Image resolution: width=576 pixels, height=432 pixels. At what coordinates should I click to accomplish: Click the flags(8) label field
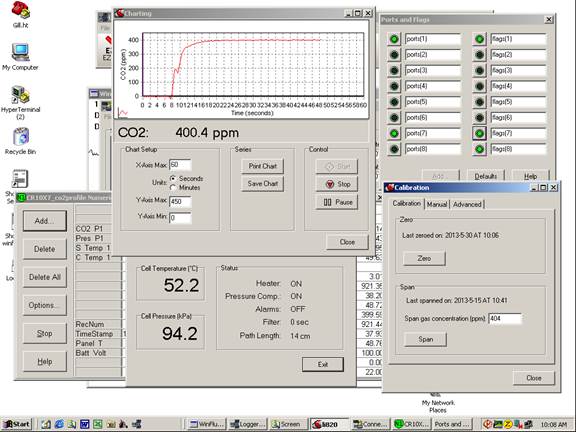(x=518, y=149)
